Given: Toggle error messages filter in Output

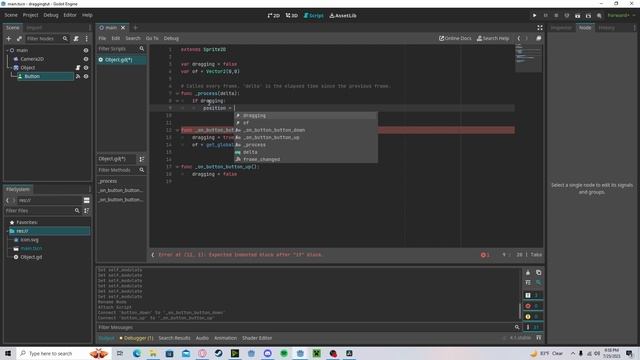Looking at the screenshot, I should [533, 306].
